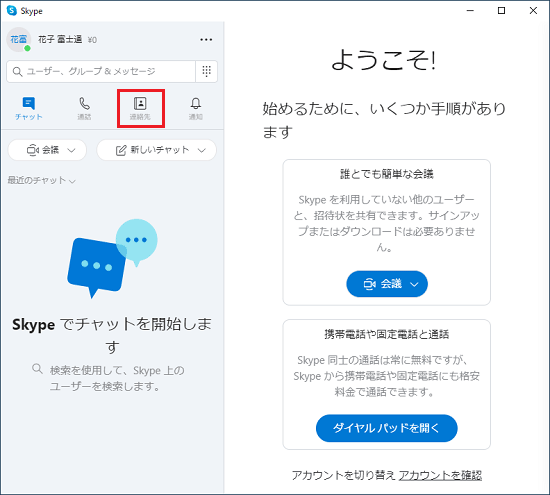550x495 pixels.
Task: Close the Skype window
Action: pos(533,11)
